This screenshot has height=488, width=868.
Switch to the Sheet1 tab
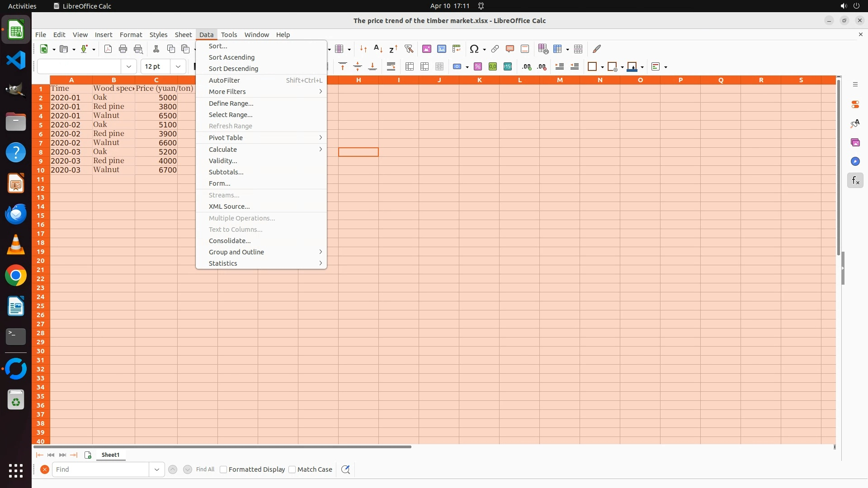110,455
